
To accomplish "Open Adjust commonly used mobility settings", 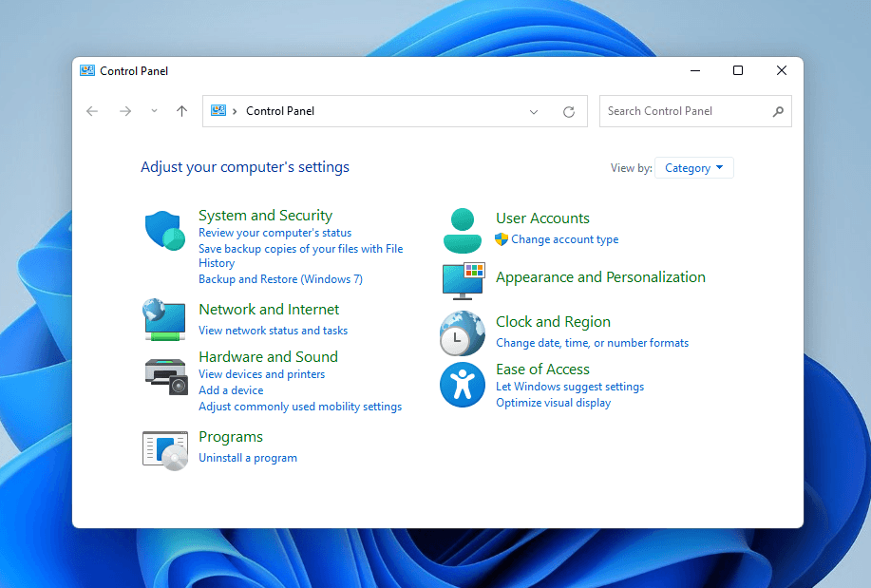I will tap(300, 407).
